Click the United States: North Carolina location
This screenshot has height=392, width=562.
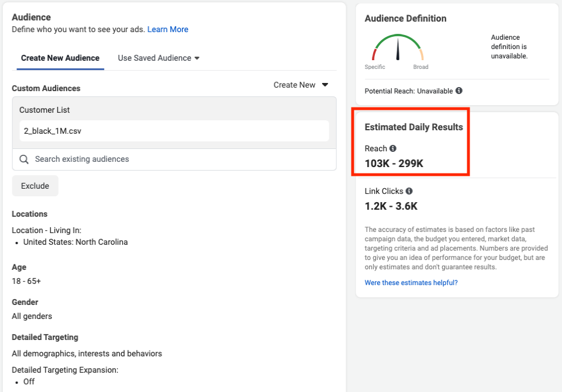point(75,242)
